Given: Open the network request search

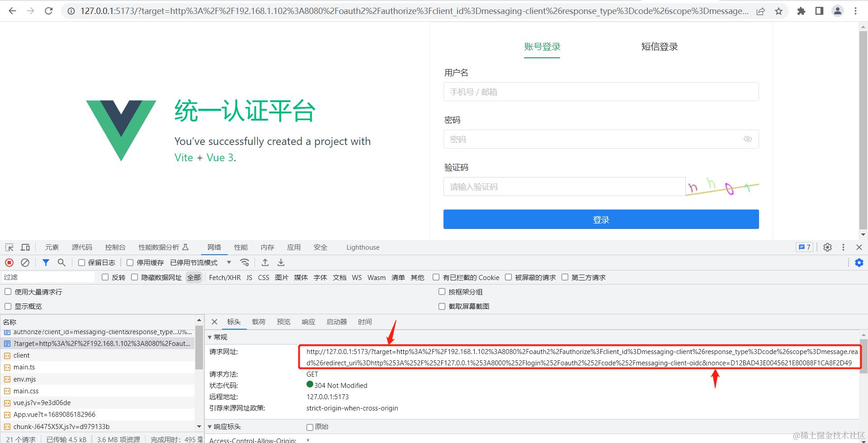Looking at the screenshot, I should click(x=61, y=262).
